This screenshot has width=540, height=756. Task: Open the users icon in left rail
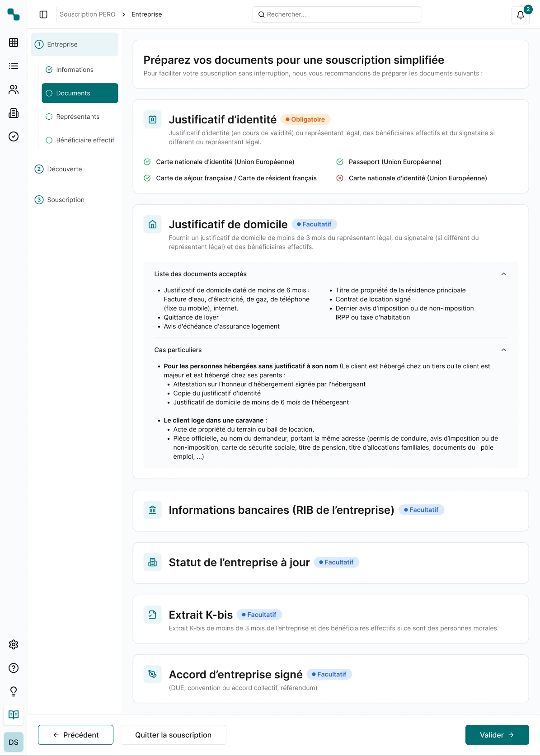(x=14, y=89)
